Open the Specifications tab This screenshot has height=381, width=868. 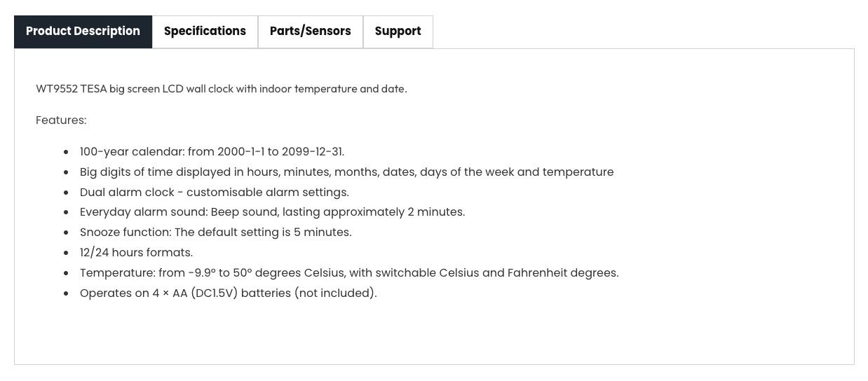pyautogui.click(x=205, y=32)
